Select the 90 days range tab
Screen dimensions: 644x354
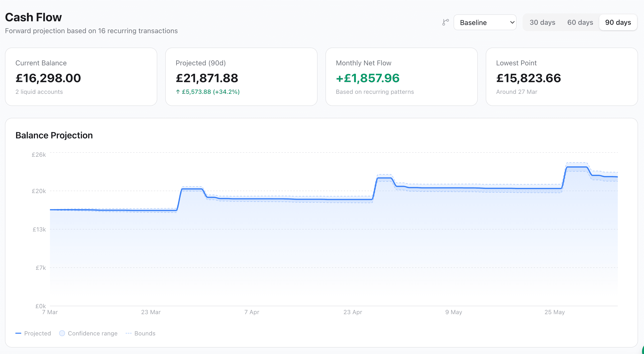618,23
